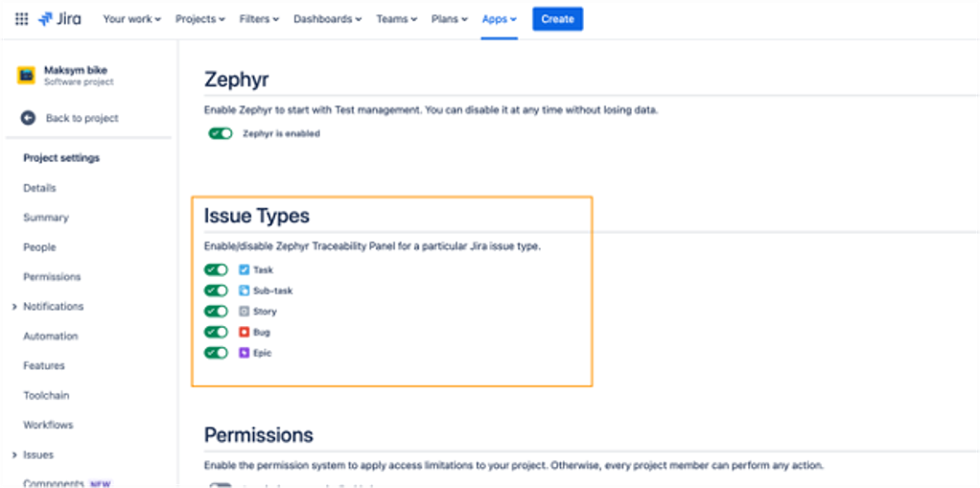The height and width of the screenshot is (488, 980).
Task: Expand the Issues sidebar section
Action: (14, 454)
